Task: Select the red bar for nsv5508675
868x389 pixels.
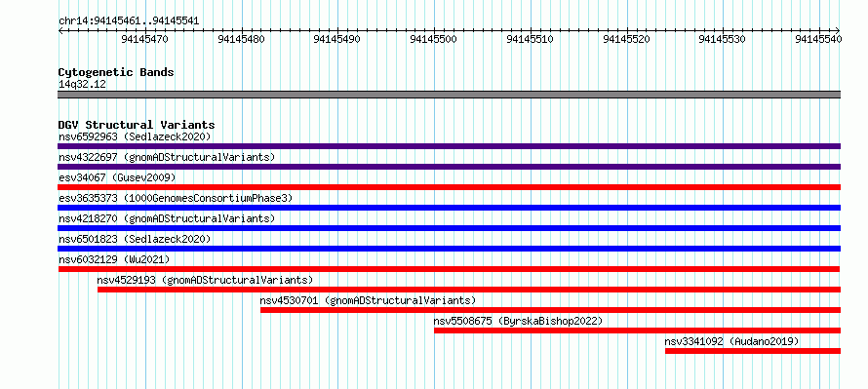Action: 637,331
